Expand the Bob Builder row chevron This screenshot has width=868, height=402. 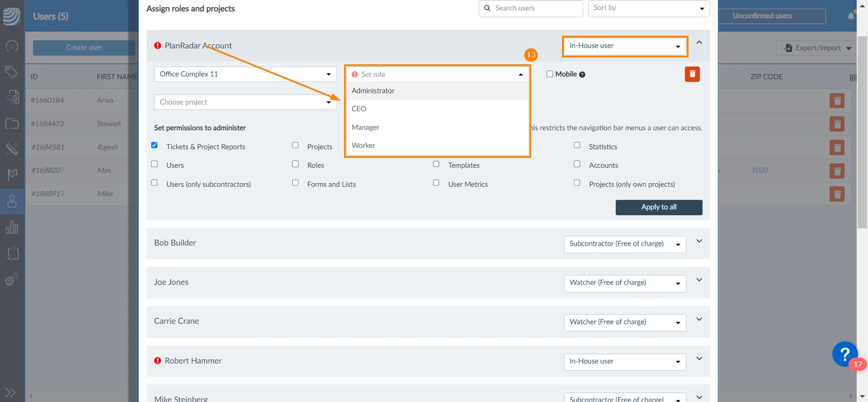[x=699, y=241]
